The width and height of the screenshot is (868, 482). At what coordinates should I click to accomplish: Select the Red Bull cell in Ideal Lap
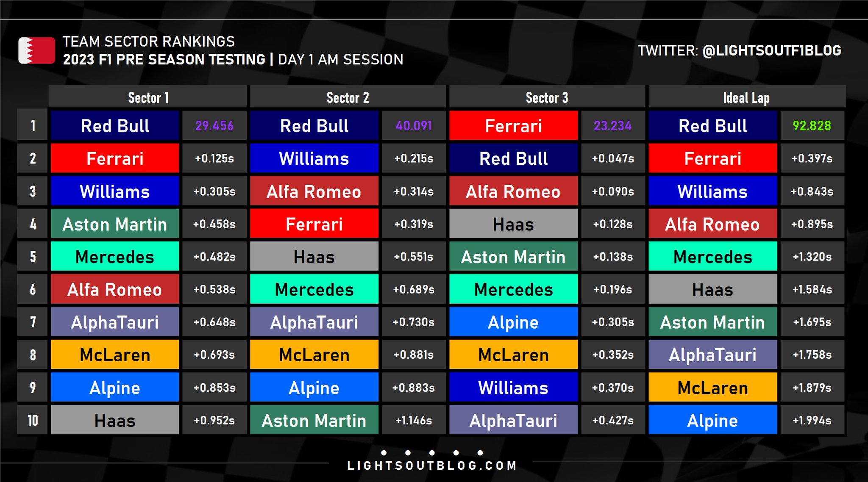point(712,126)
